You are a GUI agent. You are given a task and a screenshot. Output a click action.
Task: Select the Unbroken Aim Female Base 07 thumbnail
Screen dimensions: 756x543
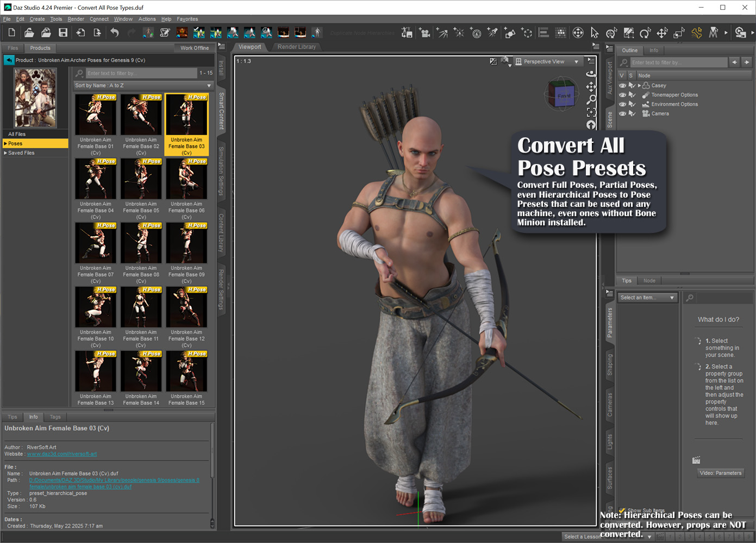tap(96, 243)
